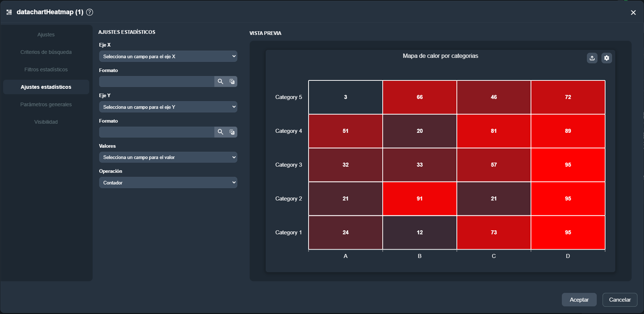Open the Eje Y field dropdown
The image size is (644, 314).
click(168, 107)
